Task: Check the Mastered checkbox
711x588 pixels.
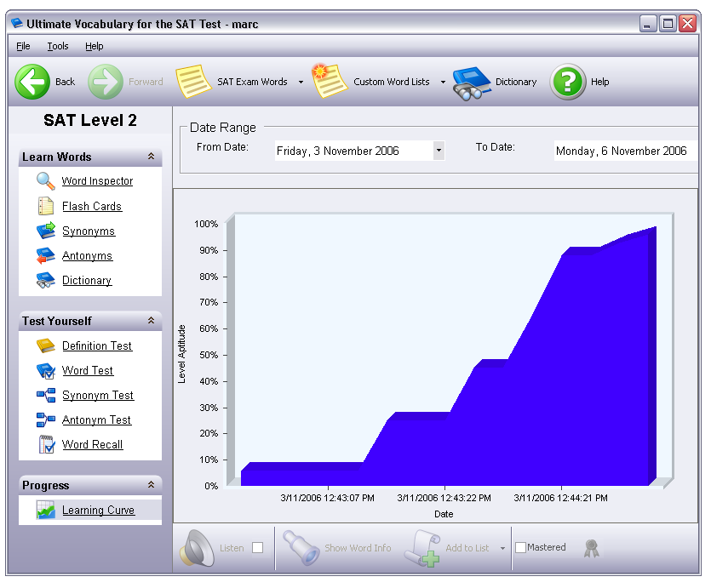Action: pos(520,548)
